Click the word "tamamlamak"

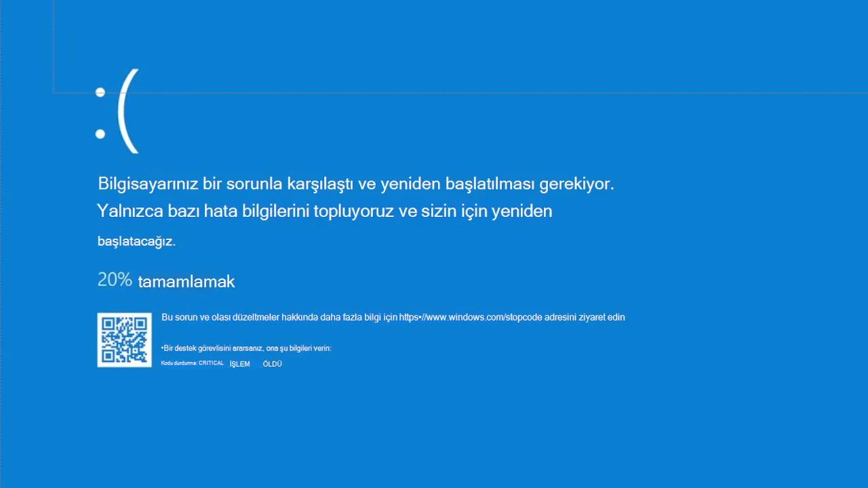(186, 281)
